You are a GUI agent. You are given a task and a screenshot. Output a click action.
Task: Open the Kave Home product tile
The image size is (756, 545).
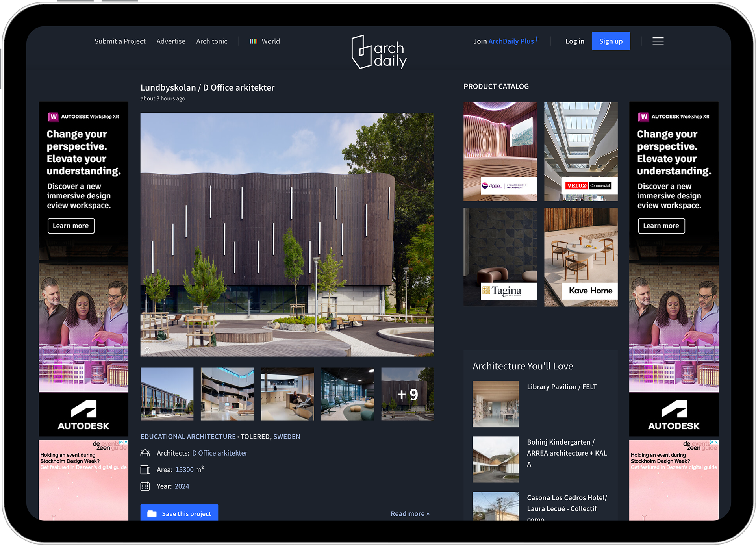tap(581, 257)
